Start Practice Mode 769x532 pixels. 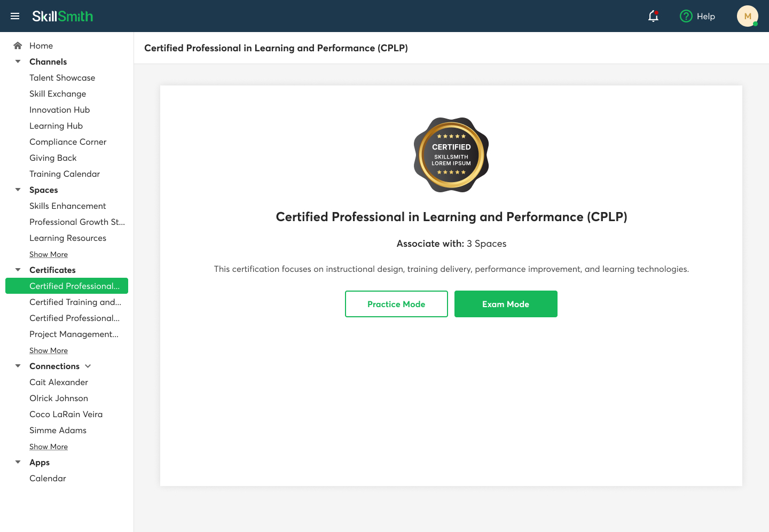[396, 304]
